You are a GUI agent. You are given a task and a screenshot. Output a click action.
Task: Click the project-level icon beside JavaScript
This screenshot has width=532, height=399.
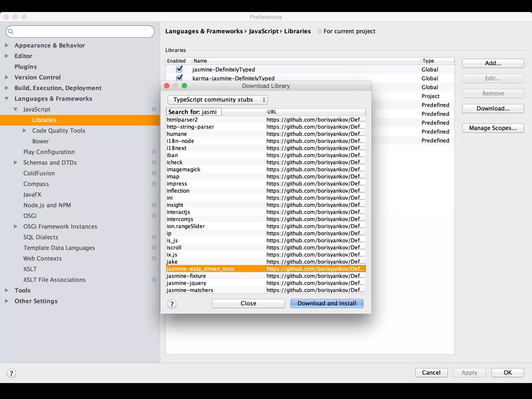(x=154, y=109)
